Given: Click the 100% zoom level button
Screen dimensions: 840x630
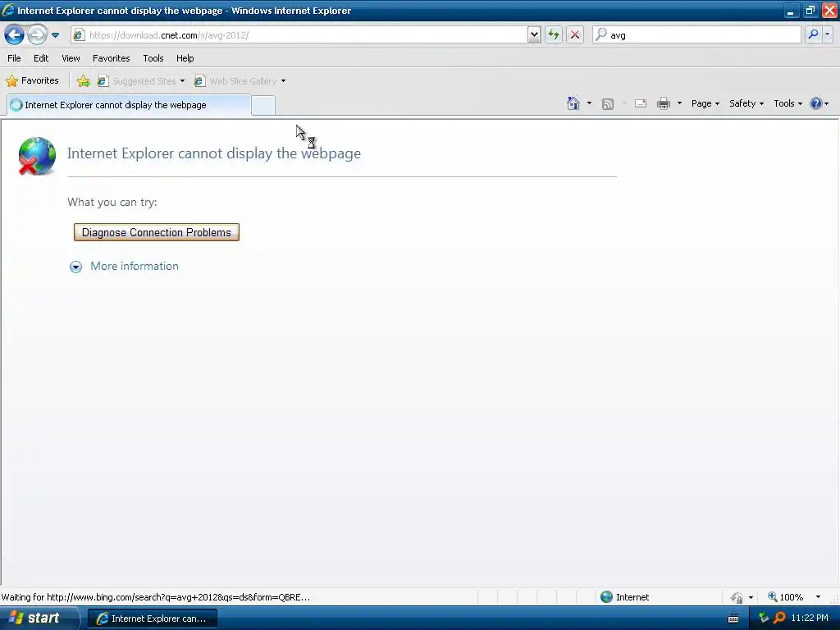Looking at the screenshot, I should 785,597.
